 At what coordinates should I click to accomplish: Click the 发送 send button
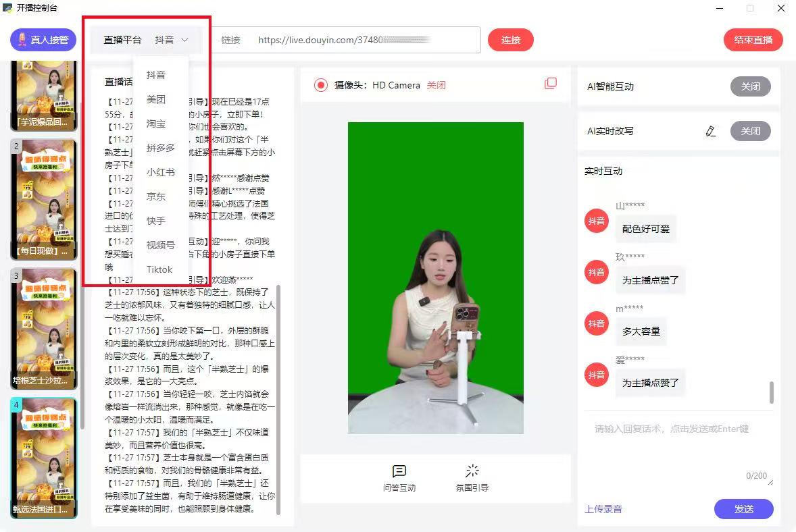tap(744, 508)
